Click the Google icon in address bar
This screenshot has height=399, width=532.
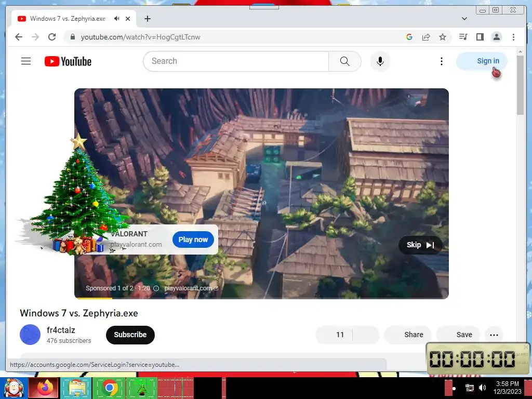[x=409, y=37]
